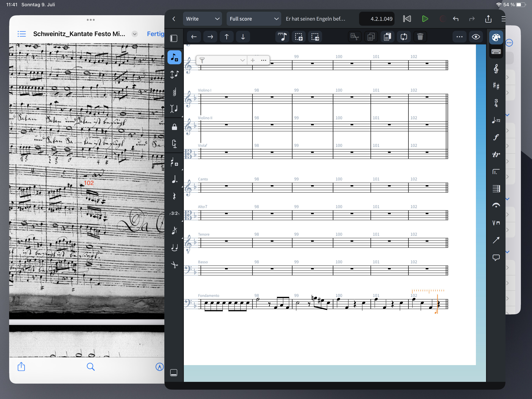The height and width of the screenshot is (399, 532).
Task: Delete selection using the trash icon
Action: pyautogui.click(x=420, y=37)
